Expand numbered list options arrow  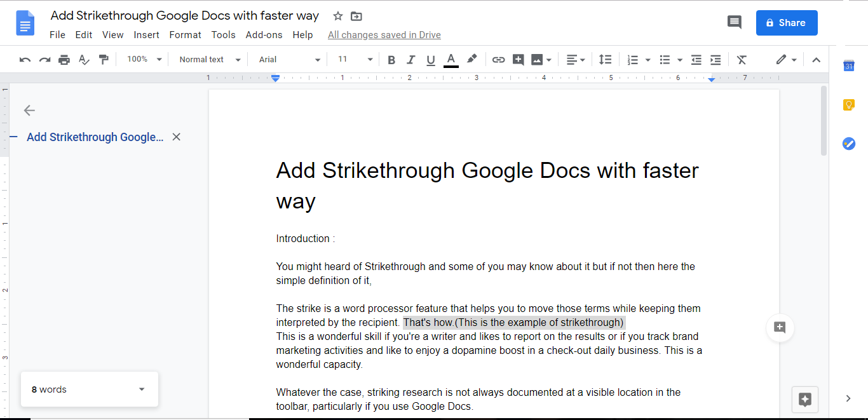coord(648,60)
